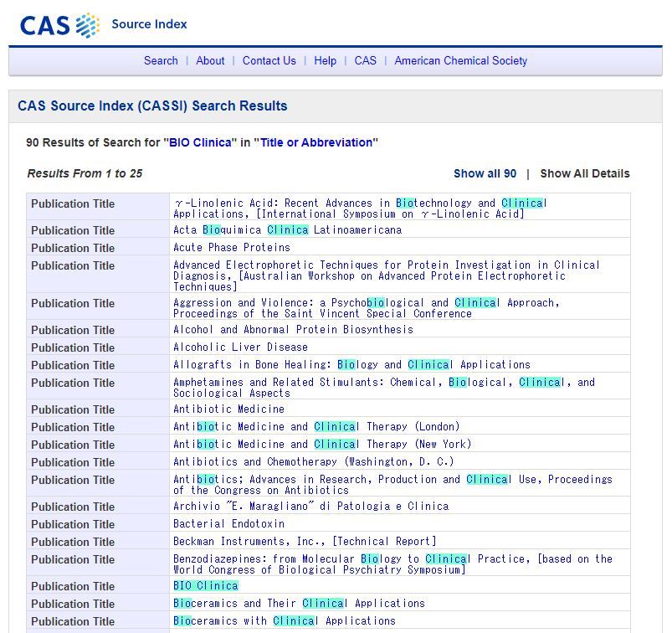This screenshot has height=633, width=672.
Task: Open the Alcoholic Liver Disease result
Action: (x=240, y=347)
